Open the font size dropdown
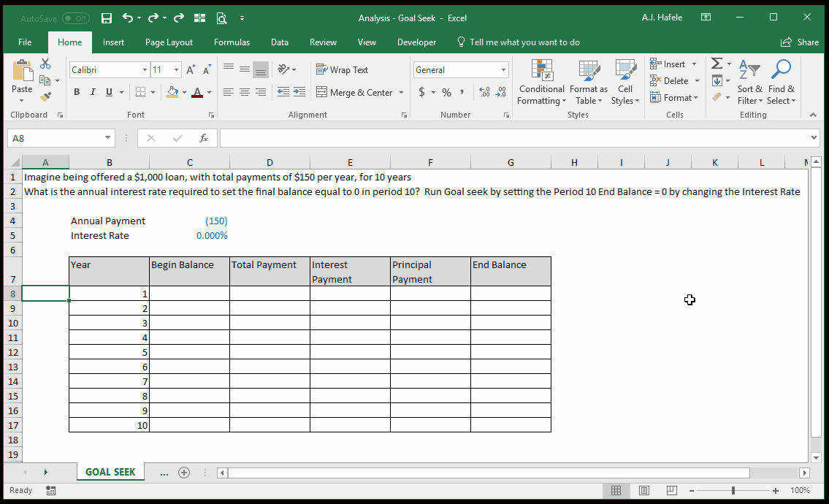829x504 pixels. click(176, 70)
